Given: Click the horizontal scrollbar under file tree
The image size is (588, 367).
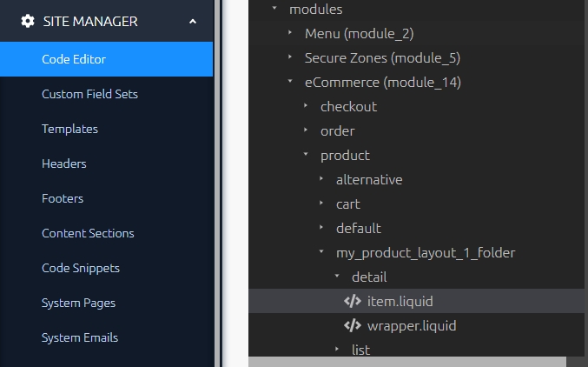Looking at the screenshot, I should (x=406, y=361).
